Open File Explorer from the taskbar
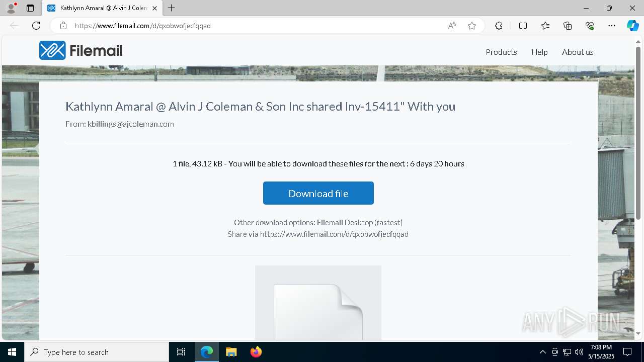 click(x=231, y=352)
